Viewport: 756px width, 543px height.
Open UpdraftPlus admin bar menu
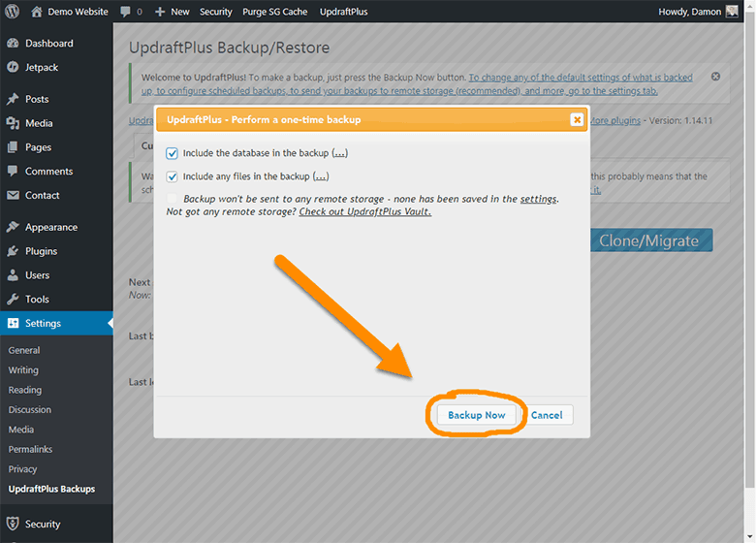(x=344, y=12)
